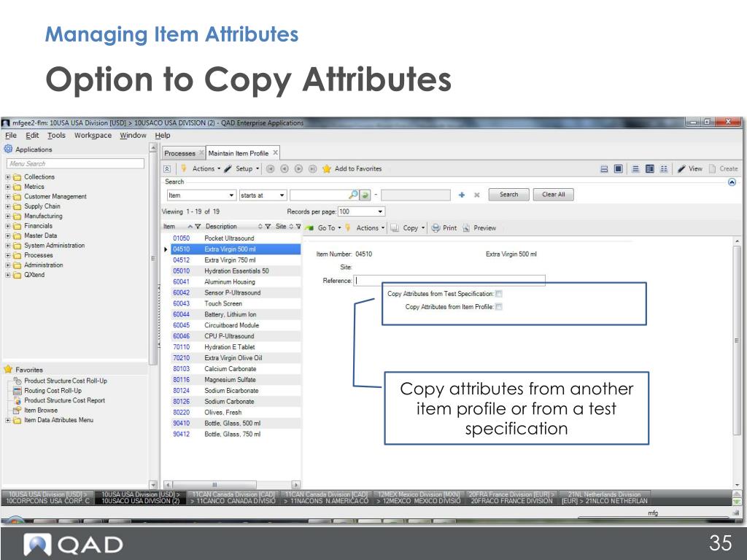Screen dimensions: 747x560
Task: Go to last record navigation icon
Action: [x=312, y=168]
